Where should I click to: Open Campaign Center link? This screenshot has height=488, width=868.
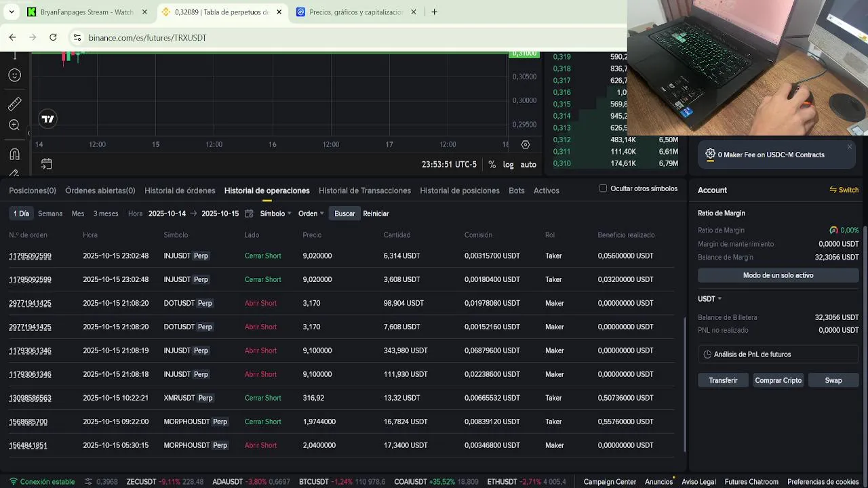610,482
